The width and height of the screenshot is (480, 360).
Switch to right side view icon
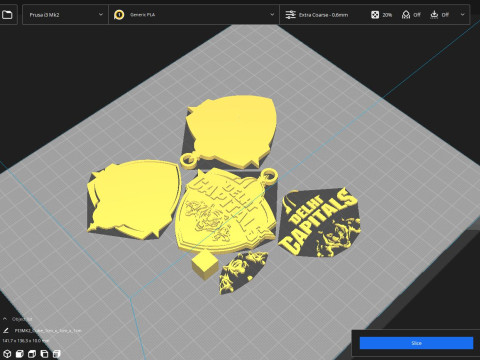click(x=57, y=354)
